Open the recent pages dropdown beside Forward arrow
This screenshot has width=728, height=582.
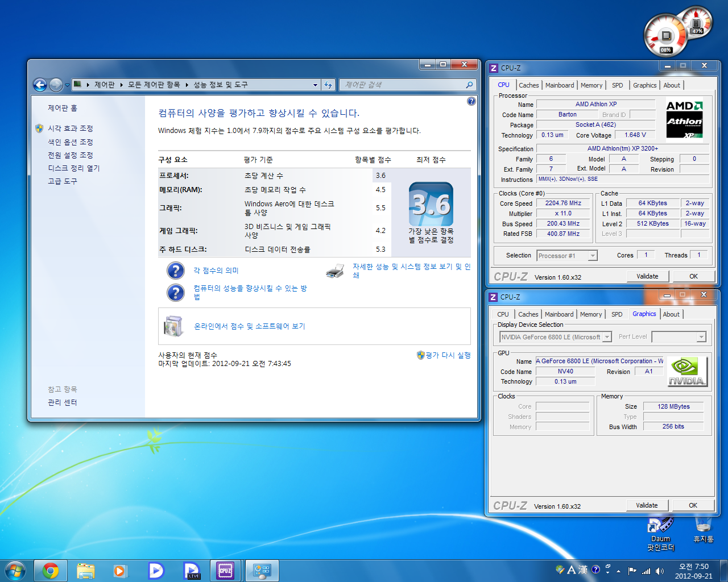point(67,85)
